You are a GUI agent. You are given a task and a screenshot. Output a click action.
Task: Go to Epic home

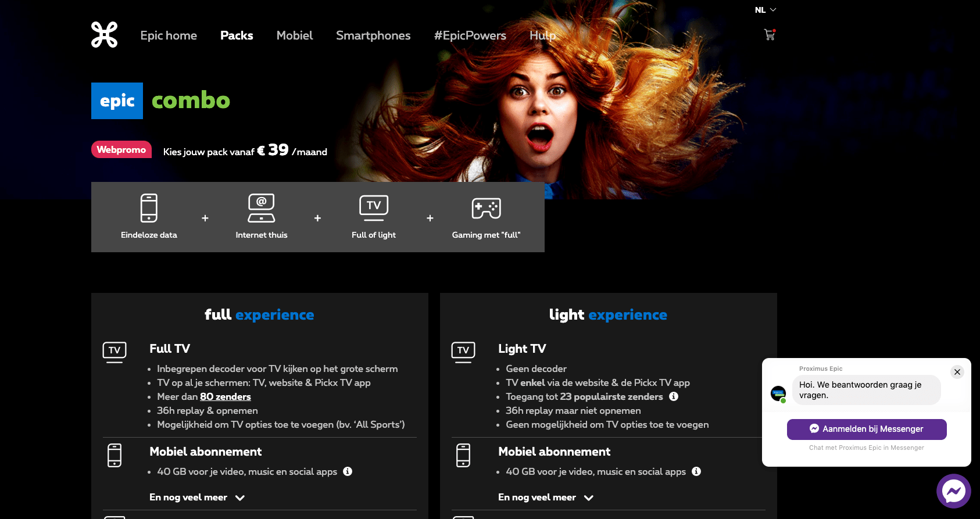(169, 35)
